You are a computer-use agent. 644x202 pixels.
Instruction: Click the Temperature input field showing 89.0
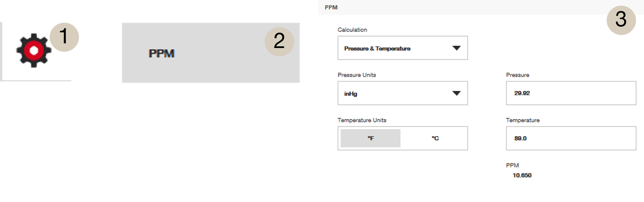(x=571, y=138)
